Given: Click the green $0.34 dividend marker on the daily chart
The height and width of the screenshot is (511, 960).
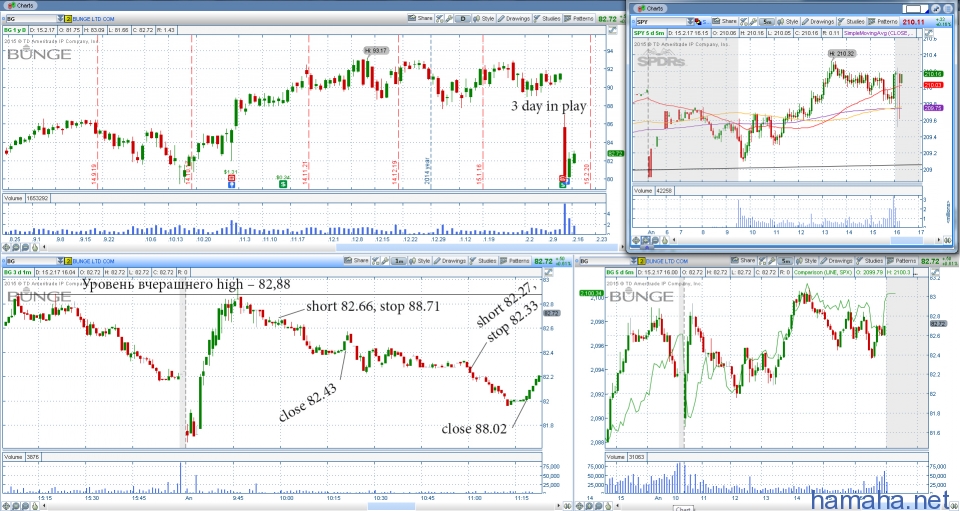Looking at the screenshot, I should click(283, 184).
